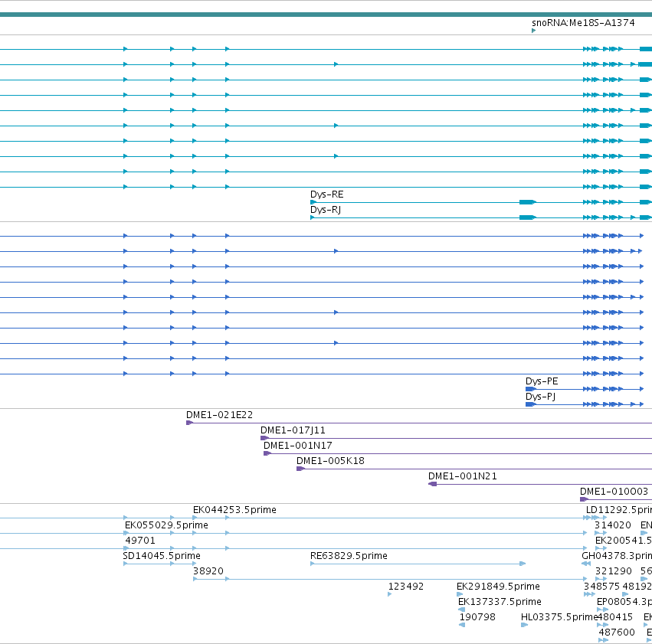Click the 314020 EST label

[613, 525]
